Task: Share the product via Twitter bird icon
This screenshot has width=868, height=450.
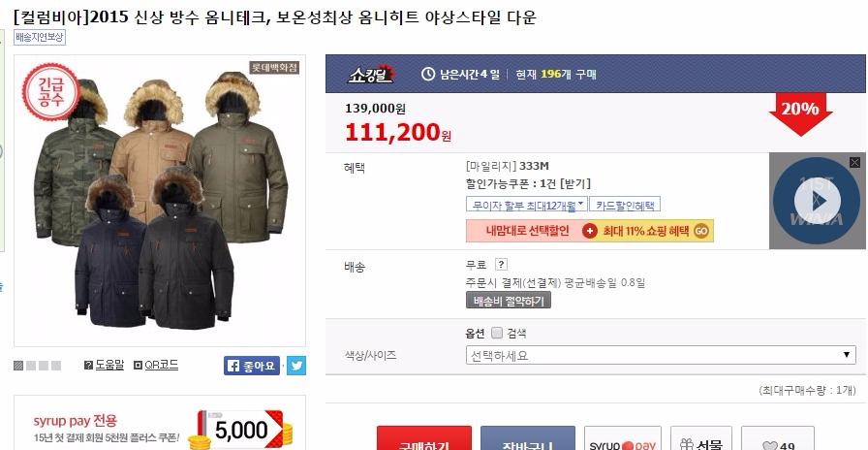Action: [296, 366]
